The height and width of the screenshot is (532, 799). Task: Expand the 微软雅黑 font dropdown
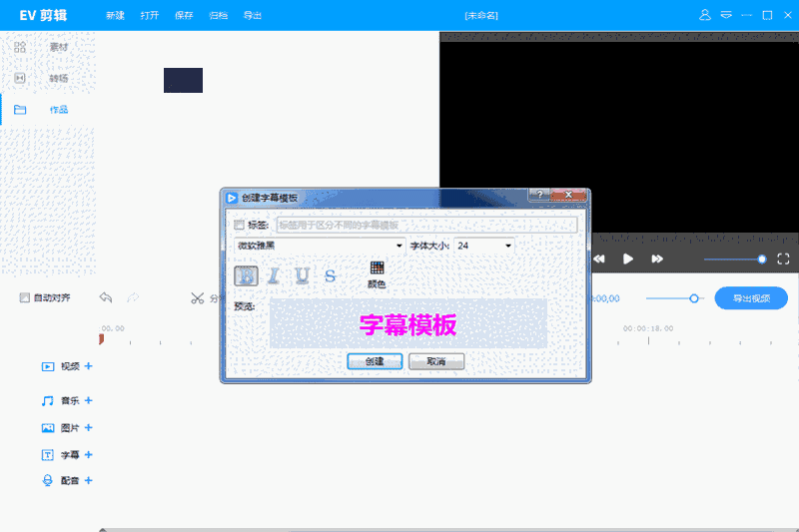coord(320,246)
